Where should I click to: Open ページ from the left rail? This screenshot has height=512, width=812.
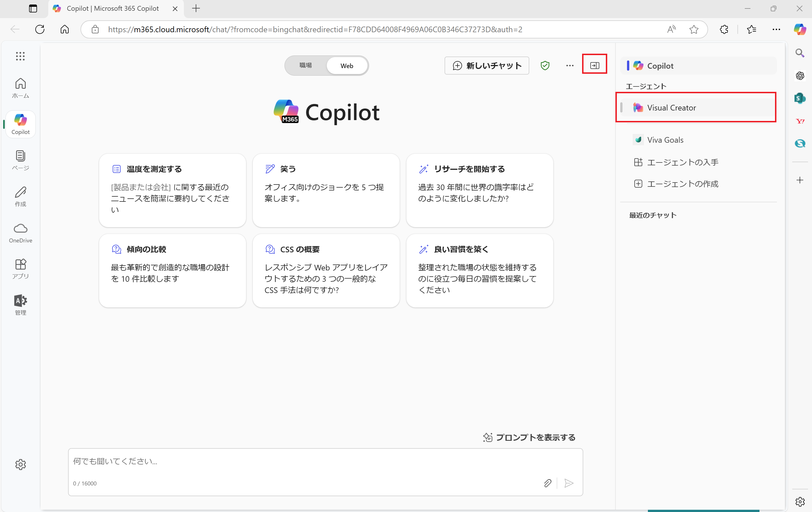tap(20, 160)
